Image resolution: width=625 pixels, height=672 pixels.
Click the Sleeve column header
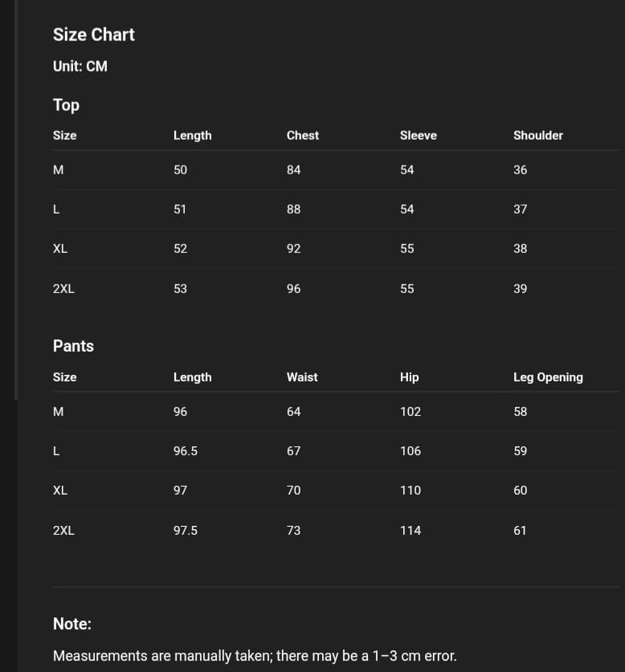click(x=419, y=136)
